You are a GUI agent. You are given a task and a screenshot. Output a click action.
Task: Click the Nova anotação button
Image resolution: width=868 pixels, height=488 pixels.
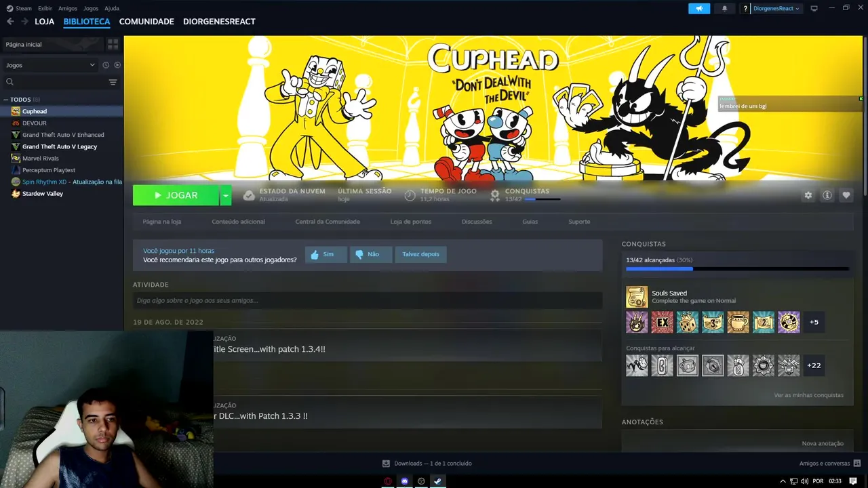coord(823,443)
